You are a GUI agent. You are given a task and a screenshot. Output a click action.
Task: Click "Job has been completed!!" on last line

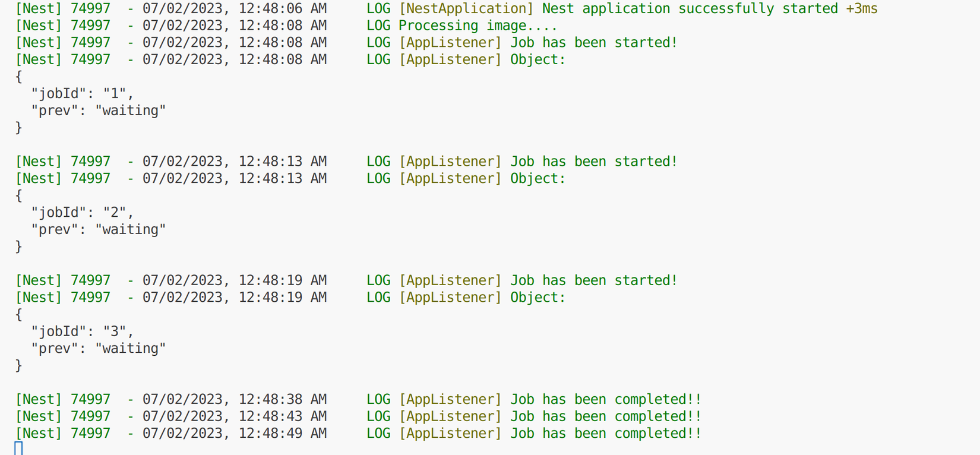[x=606, y=434]
